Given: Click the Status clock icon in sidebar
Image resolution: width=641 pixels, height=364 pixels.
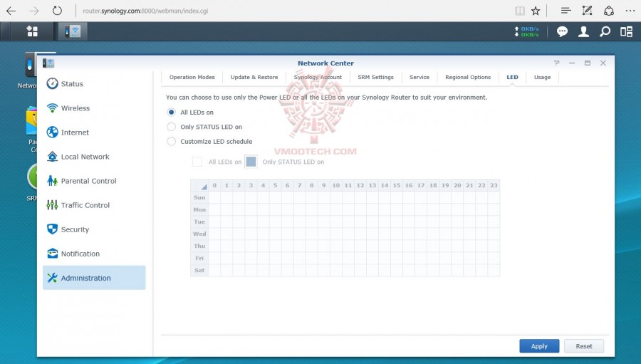Looking at the screenshot, I should click(52, 83).
